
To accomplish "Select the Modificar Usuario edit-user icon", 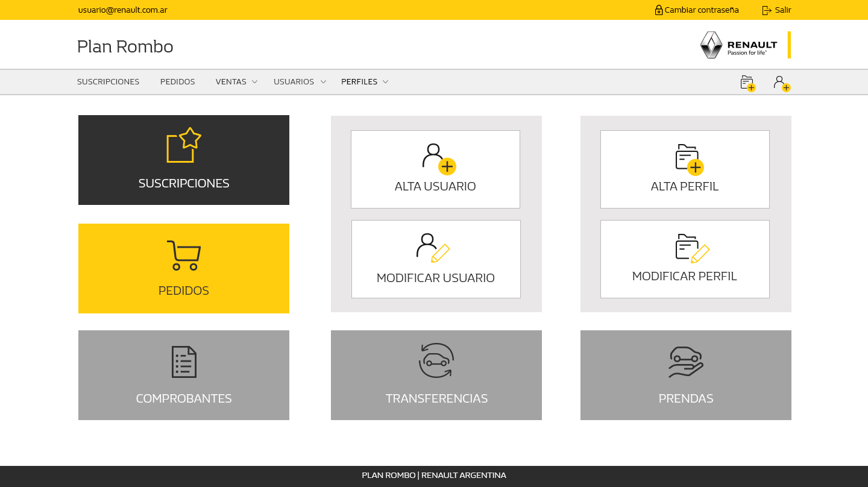I will pyautogui.click(x=435, y=247).
